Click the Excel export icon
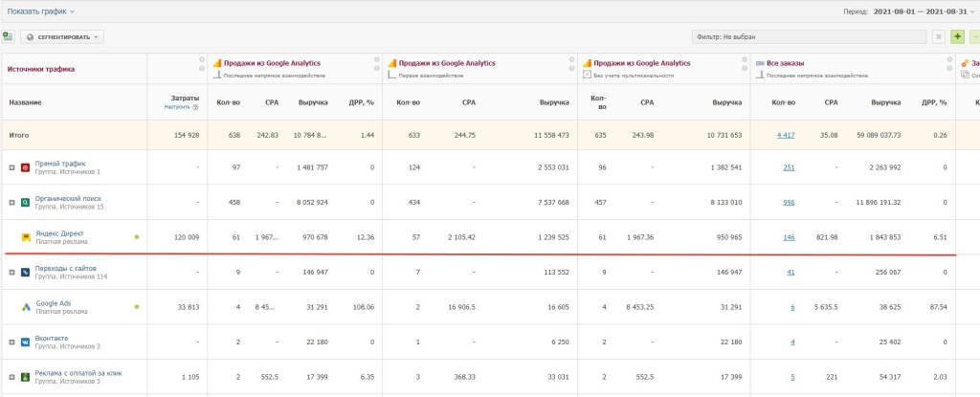This screenshot has width=980, height=397. tap(9, 36)
